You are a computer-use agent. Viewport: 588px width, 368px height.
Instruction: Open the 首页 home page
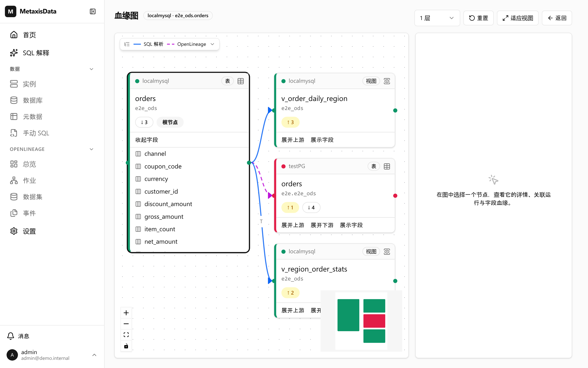pyautogui.click(x=52, y=35)
